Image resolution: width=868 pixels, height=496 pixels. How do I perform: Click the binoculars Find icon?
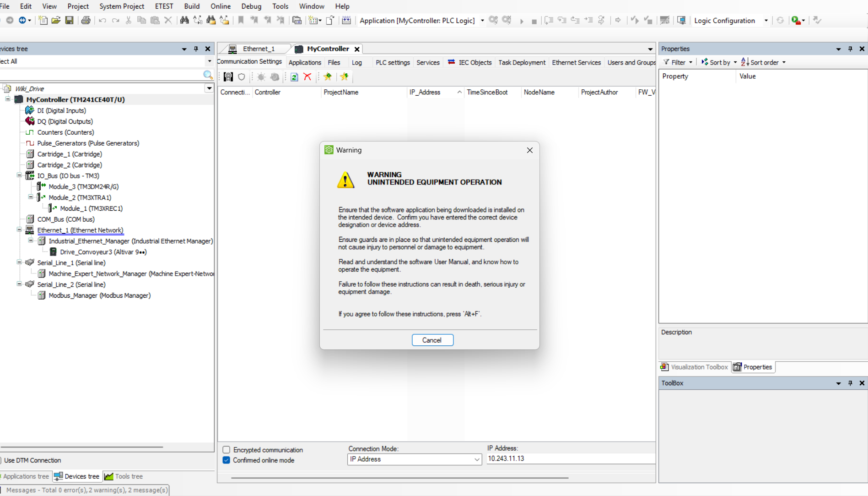(x=184, y=20)
